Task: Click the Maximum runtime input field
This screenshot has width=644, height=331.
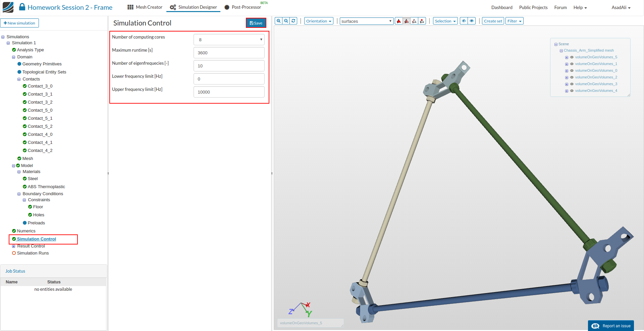Action: 229,53
